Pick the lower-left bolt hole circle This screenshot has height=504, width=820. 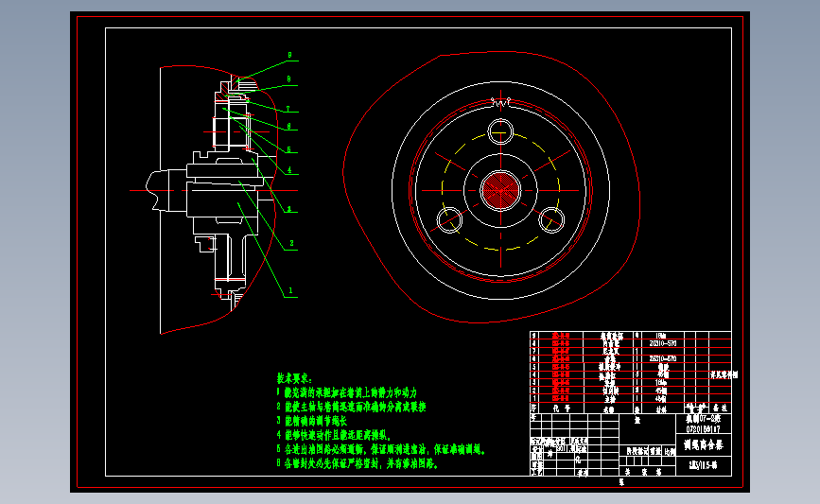pos(449,219)
